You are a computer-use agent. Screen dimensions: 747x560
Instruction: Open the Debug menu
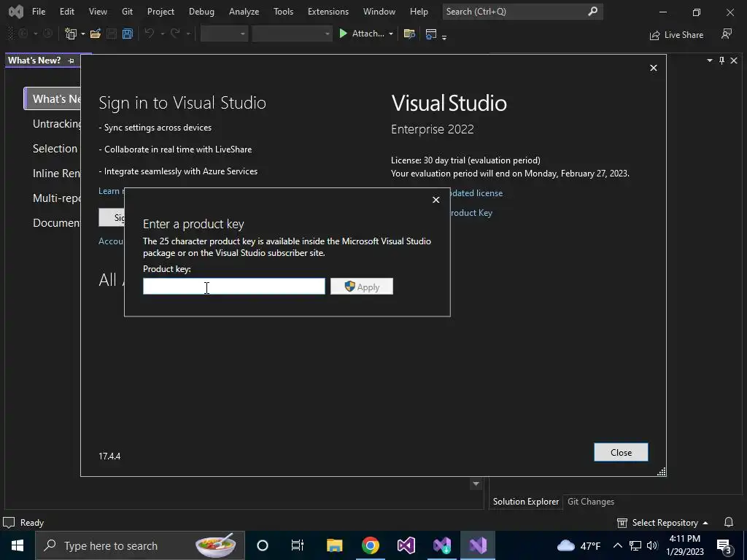click(x=201, y=12)
